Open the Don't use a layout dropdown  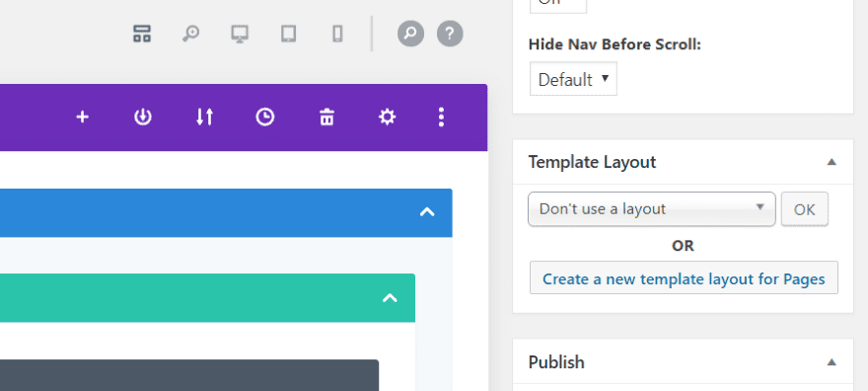(652, 209)
